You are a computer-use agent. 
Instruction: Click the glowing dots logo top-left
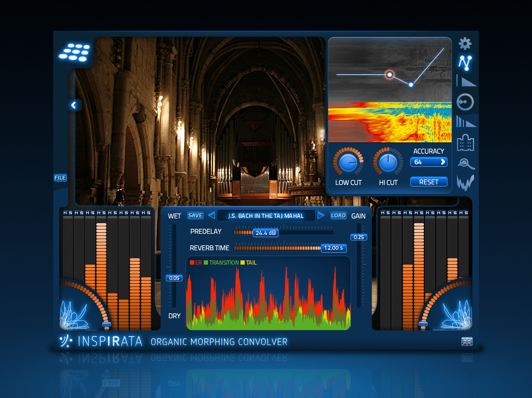coord(74,52)
